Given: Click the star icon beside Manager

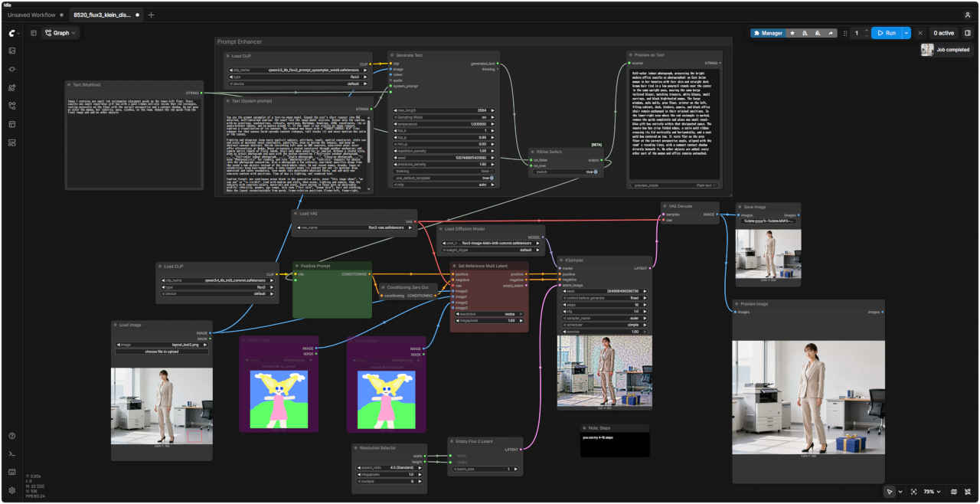Looking at the screenshot, I should pyautogui.click(x=792, y=33).
